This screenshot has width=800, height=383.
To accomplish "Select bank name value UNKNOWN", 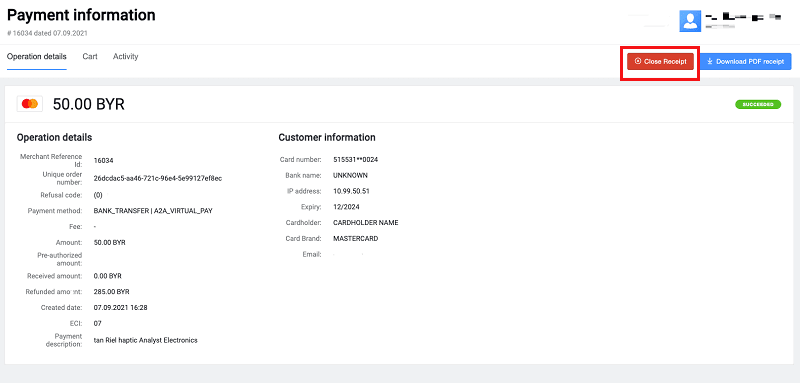I will (x=351, y=175).
